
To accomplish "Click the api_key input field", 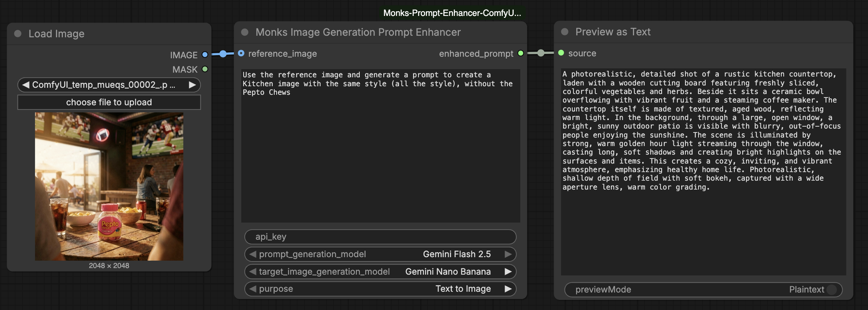I will [380, 237].
